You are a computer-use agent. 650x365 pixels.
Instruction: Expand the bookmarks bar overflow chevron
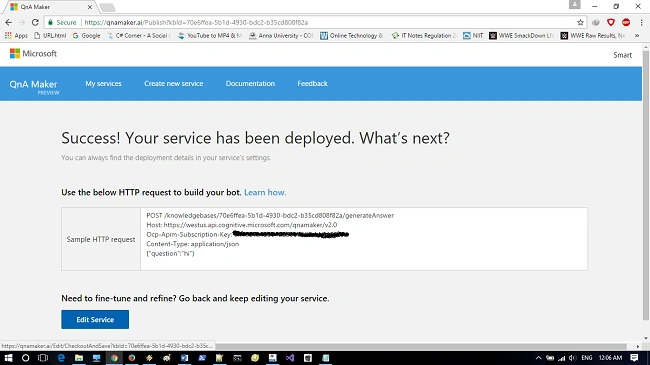pos(637,36)
